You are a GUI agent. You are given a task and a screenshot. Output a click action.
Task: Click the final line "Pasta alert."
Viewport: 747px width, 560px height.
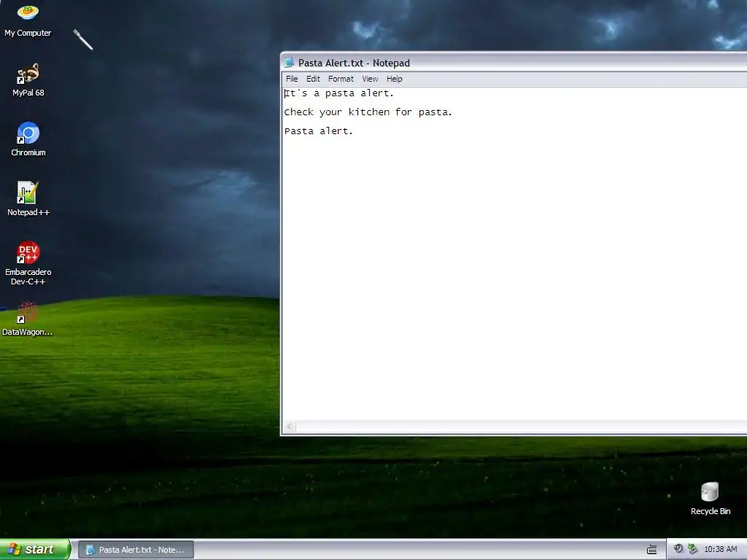pos(318,131)
